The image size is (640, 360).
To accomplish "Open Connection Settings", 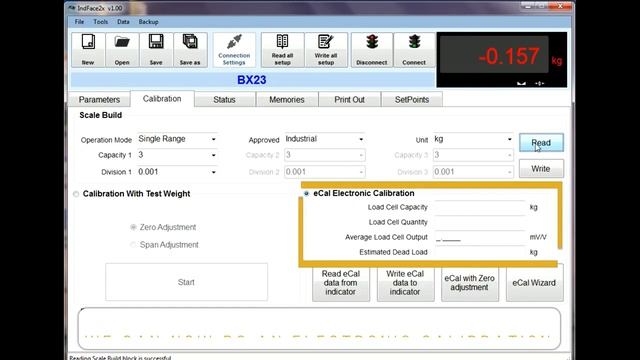I will coord(234,50).
